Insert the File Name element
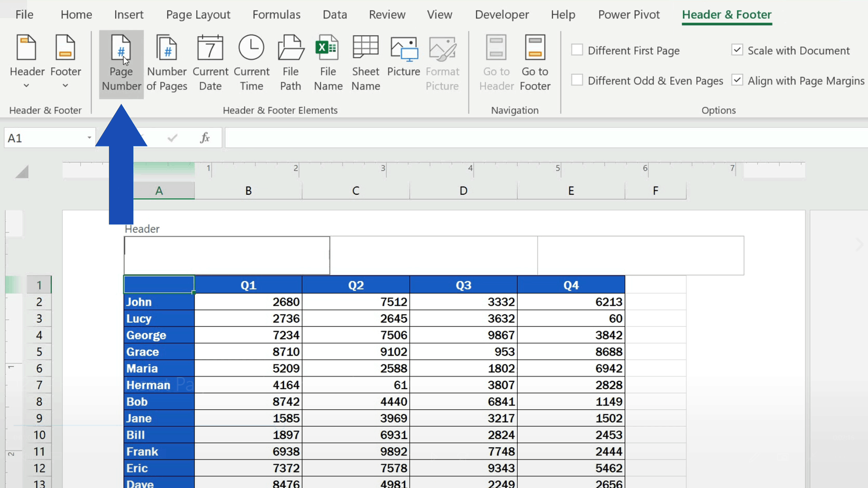868x488 pixels. coord(328,62)
